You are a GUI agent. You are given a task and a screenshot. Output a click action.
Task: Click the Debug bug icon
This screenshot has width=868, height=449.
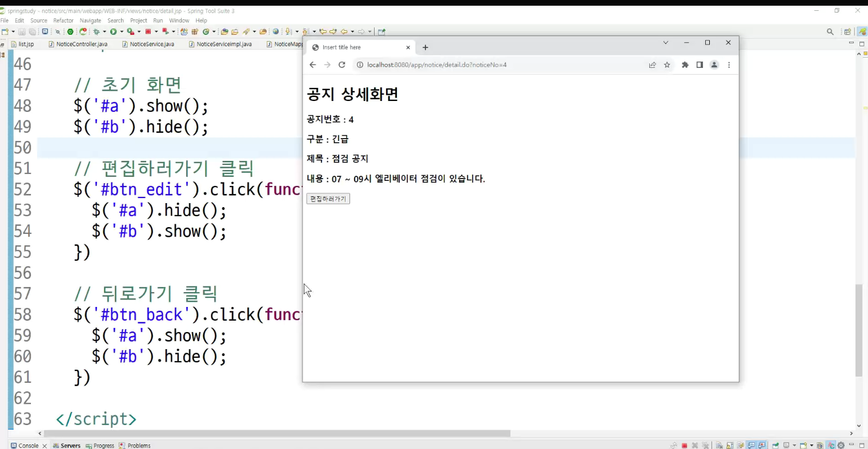point(97,32)
